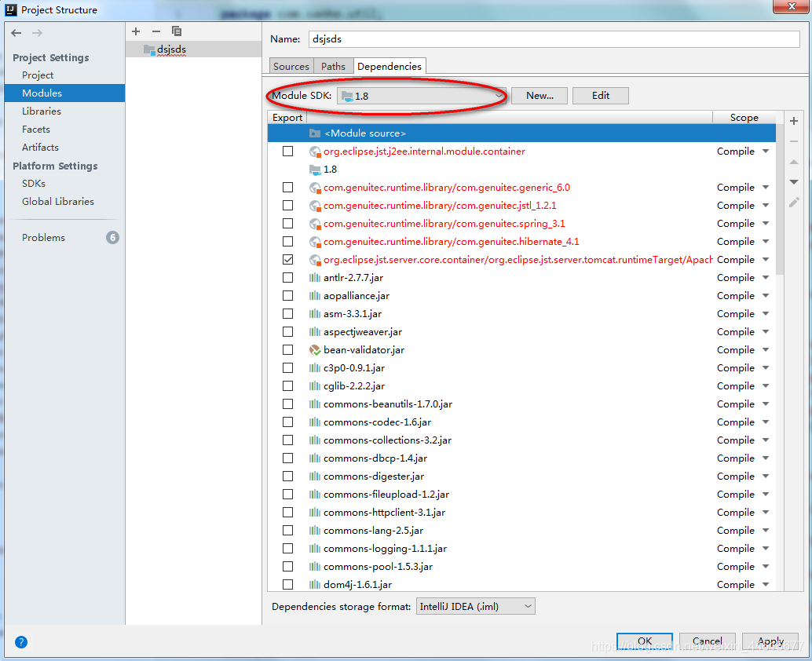Change scope for commons-codec-1.6.jar
Image resolution: width=812 pixels, height=661 pixels.
click(x=766, y=422)
